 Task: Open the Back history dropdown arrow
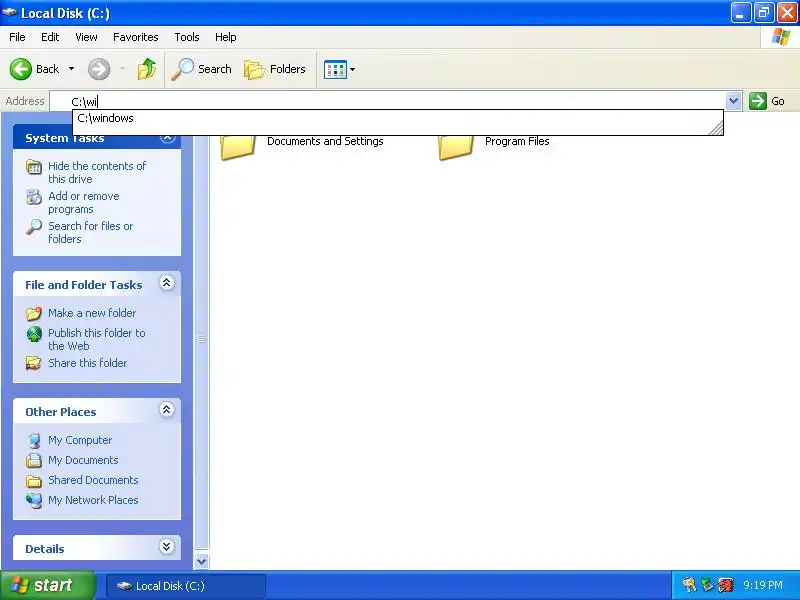tap(71, 69)
